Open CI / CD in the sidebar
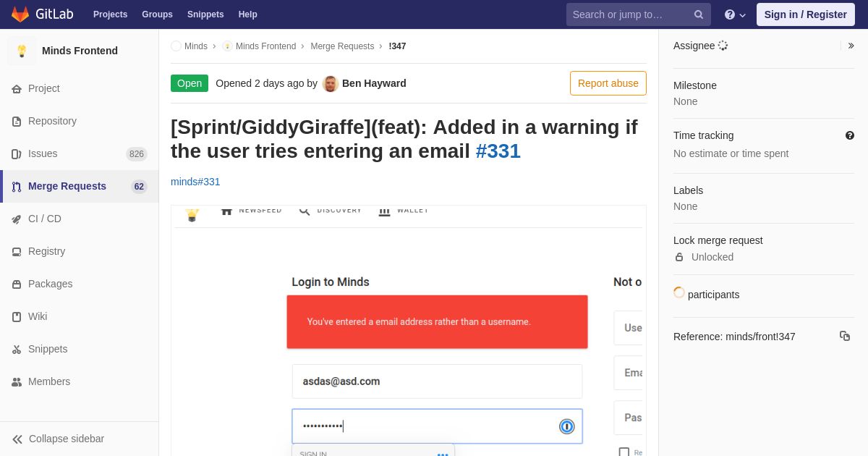Screen dimensions: 868x456 pos(45,219)
